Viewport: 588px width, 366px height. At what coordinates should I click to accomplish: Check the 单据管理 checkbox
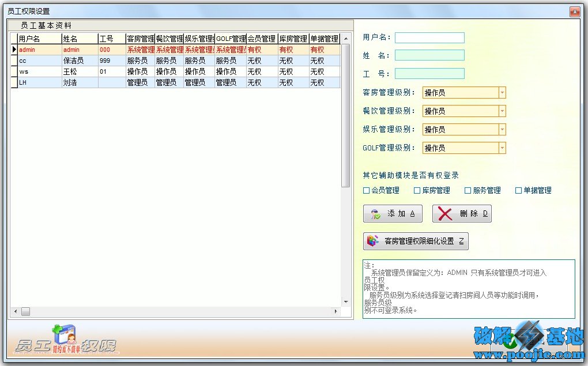click(518, 191)
